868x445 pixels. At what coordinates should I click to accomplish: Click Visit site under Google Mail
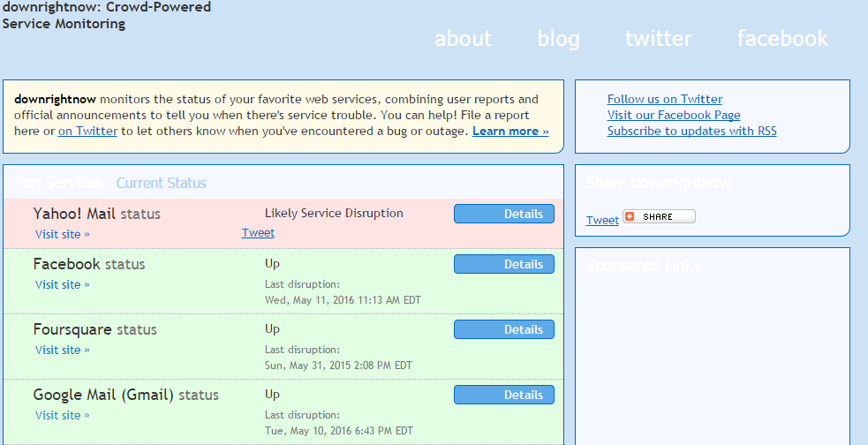(63, 415)
